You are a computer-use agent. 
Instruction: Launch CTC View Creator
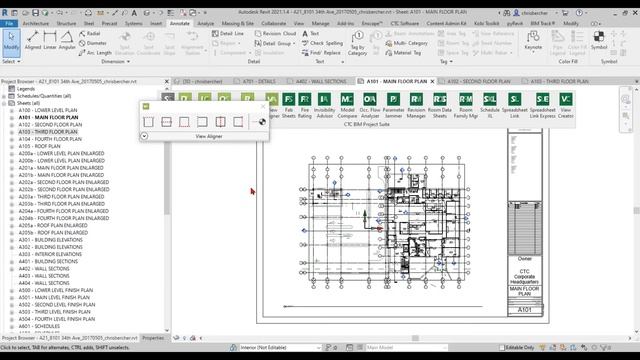566,106
